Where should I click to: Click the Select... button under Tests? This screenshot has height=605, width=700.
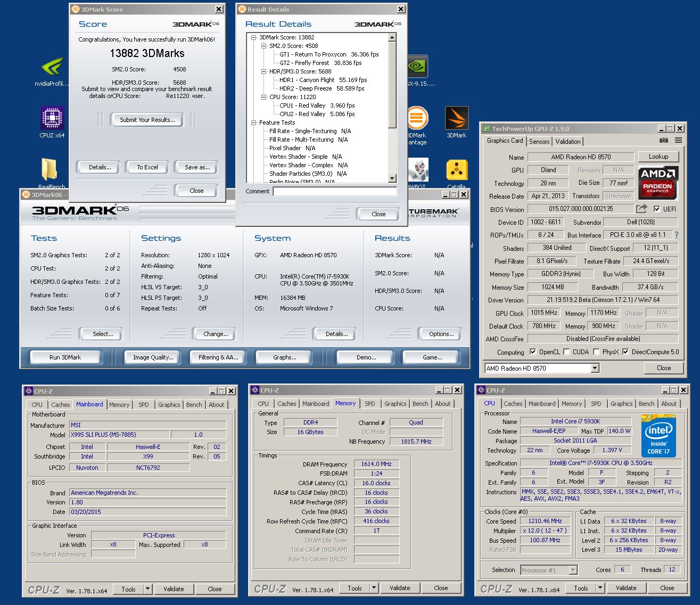coord(103,334)
